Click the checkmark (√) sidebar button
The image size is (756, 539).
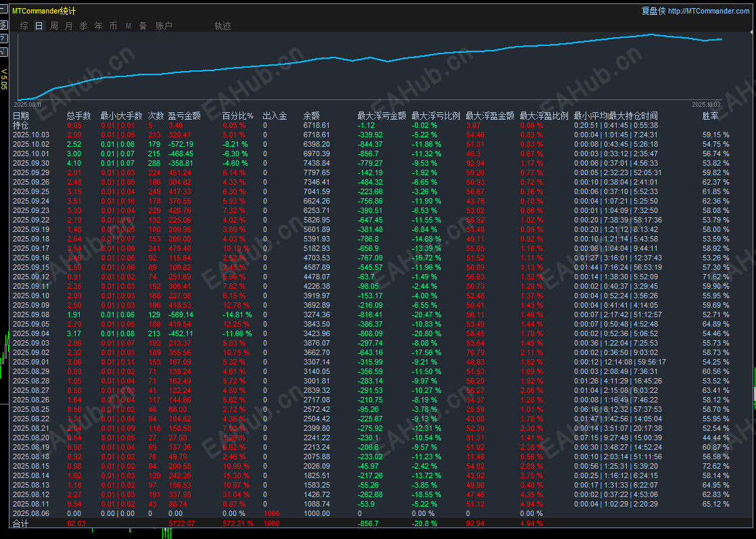[3, 51]
